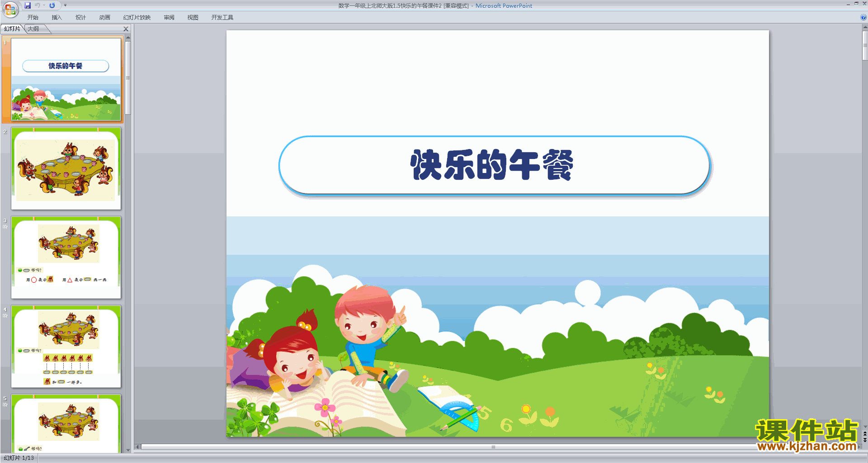Image resolution: width=868 pixels, height=463 pixels.
Task: Click animation star icon beside slide 5
Action: click(5, 405)
